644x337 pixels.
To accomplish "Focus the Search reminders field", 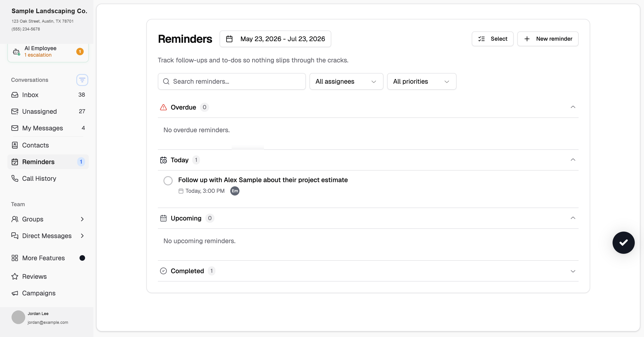I will [231, 82].
